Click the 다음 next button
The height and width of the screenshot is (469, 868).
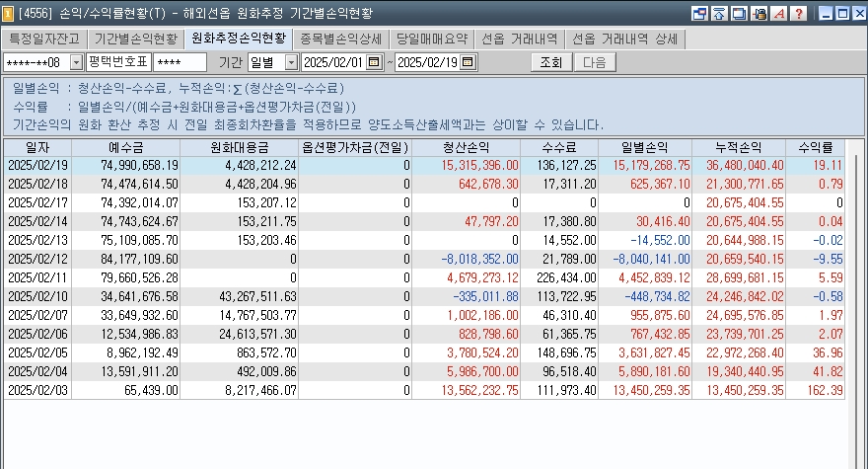point(595,62)
